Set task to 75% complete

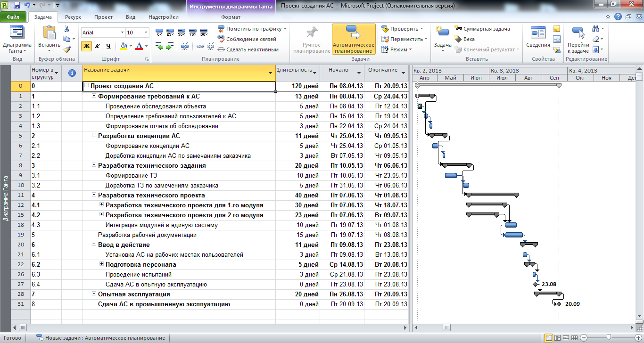(192, 32)
